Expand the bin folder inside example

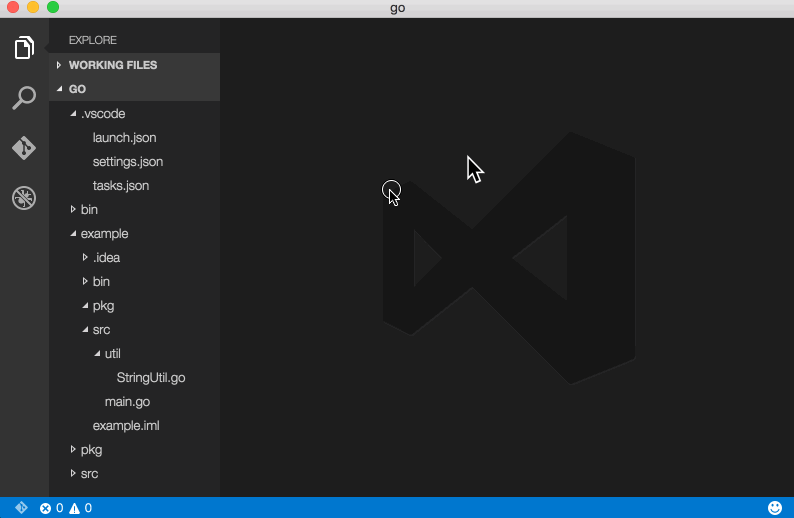point(85,281)
